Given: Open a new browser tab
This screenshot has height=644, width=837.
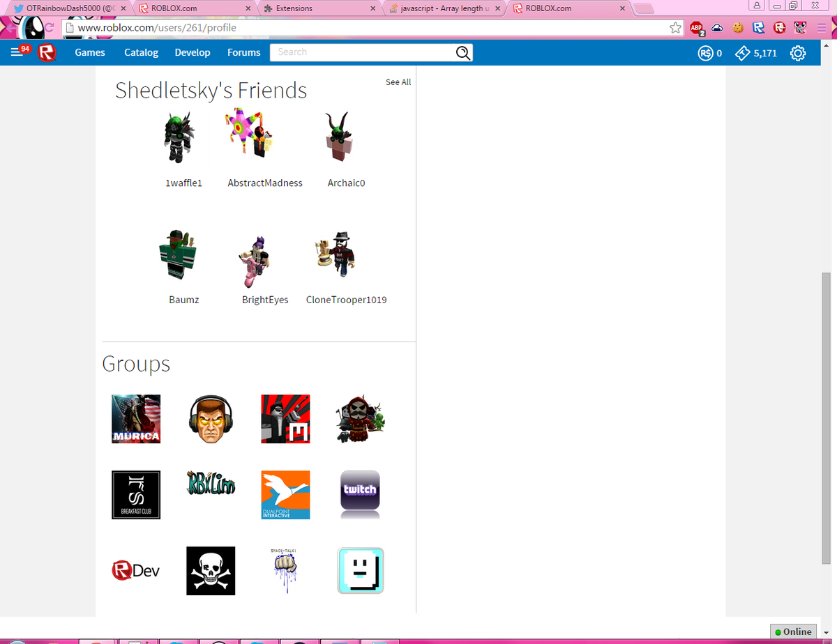Looking at the screenshot, I should tap(642, 8).
